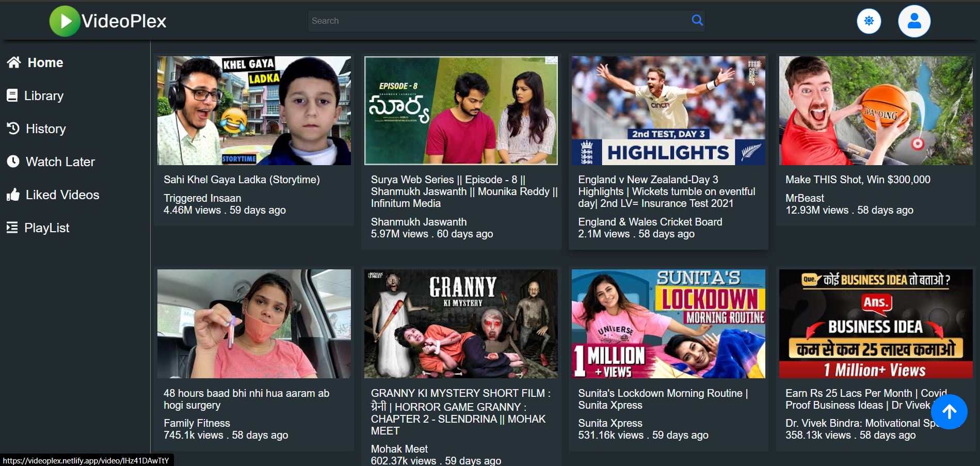This screenshot has height=466, width=980.
Task: Click the Home house icon in sidebar
Action: (14, 62)
